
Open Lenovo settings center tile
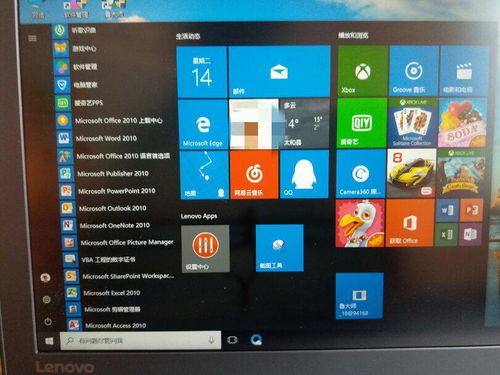click(x=205, y=248)
